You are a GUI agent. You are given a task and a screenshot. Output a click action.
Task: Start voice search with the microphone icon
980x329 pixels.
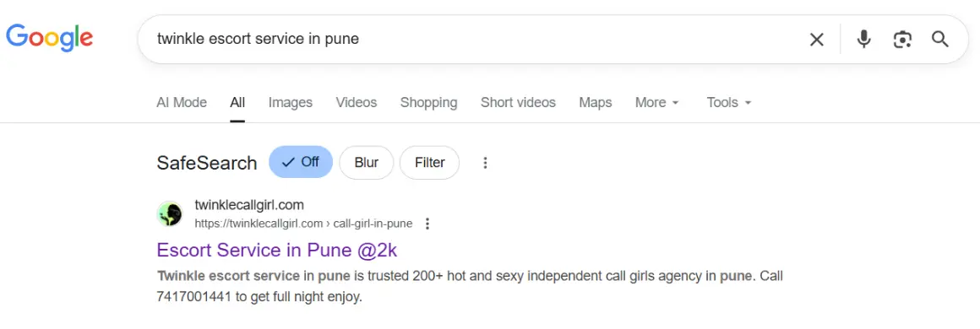click(863, 40)
